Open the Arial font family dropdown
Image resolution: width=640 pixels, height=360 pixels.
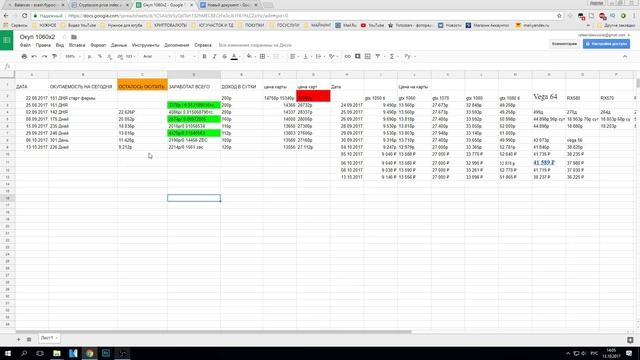tap(157, 56)
